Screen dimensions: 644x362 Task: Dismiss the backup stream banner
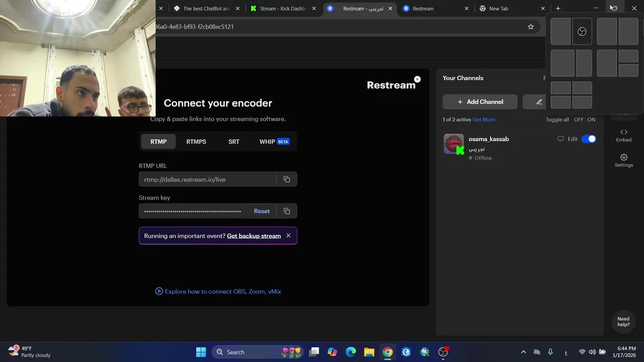[x=288, y=236]
